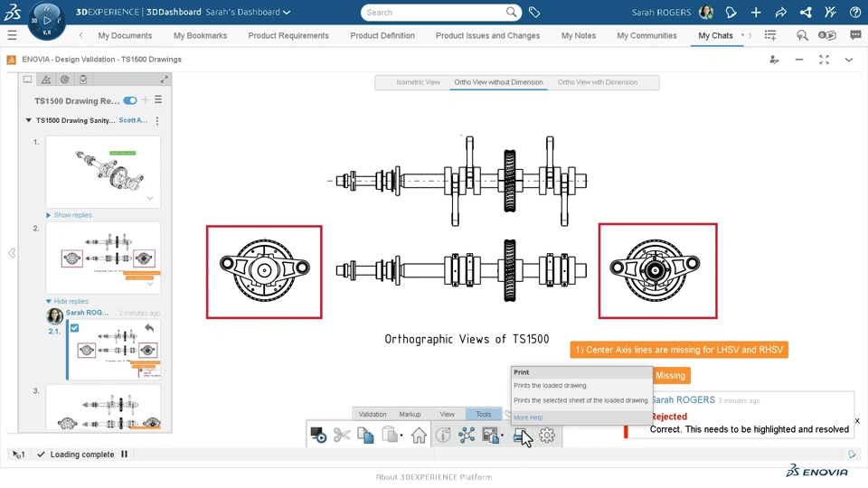The image size is (868, 488).
Task: Click the Print icon in toolbar
Action: pyautogui.click(x=521, y=436)
